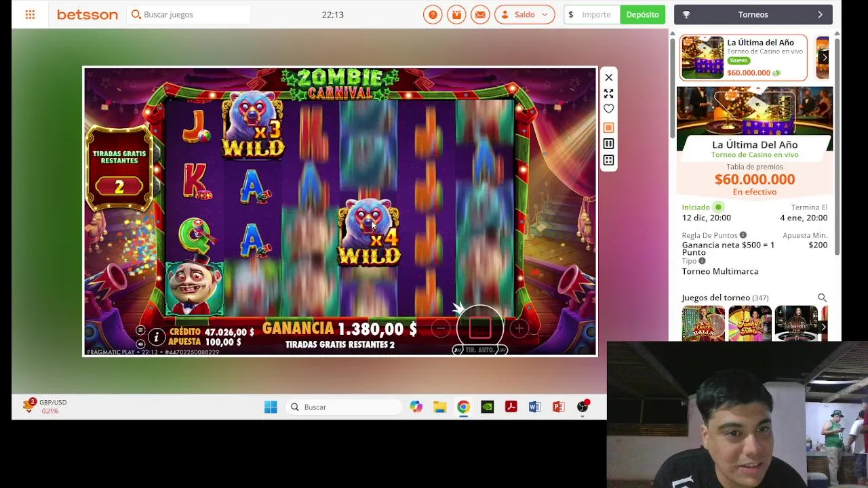Click the Juegos del torneo heading
This screenshot has height=488, width=868.
(716, 298)
